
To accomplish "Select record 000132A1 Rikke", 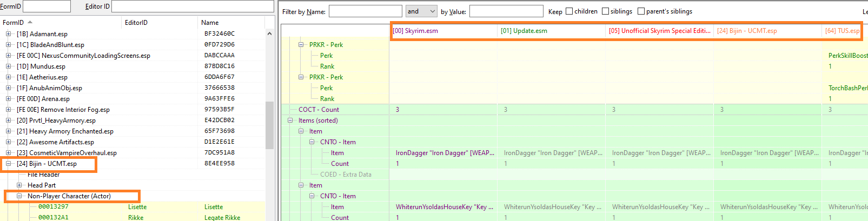I will tap(132, 217).
